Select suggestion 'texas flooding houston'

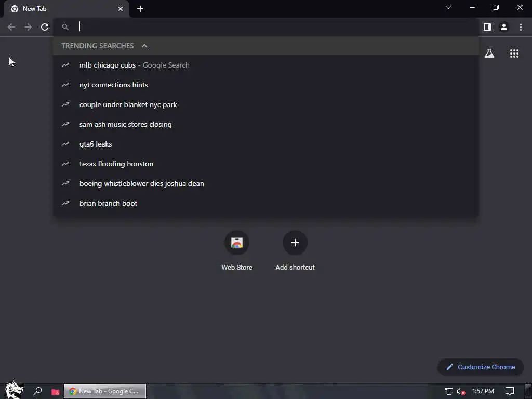point(266,164)
